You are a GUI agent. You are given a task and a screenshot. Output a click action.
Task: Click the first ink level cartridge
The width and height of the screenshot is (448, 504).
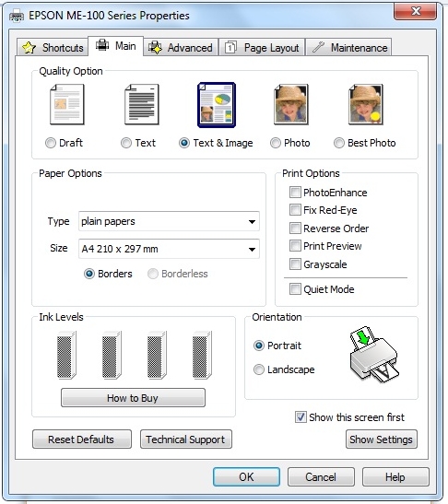click(x=66, y=355)
